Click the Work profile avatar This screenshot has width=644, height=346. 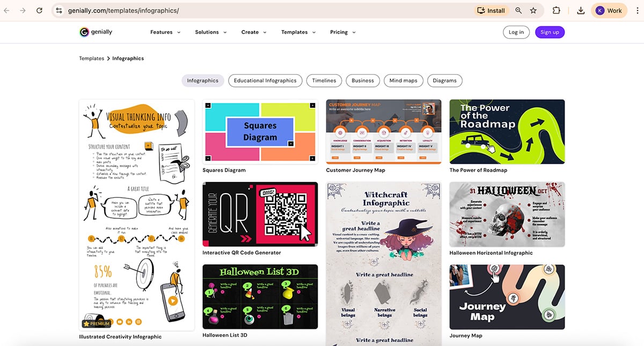(609, 10)
